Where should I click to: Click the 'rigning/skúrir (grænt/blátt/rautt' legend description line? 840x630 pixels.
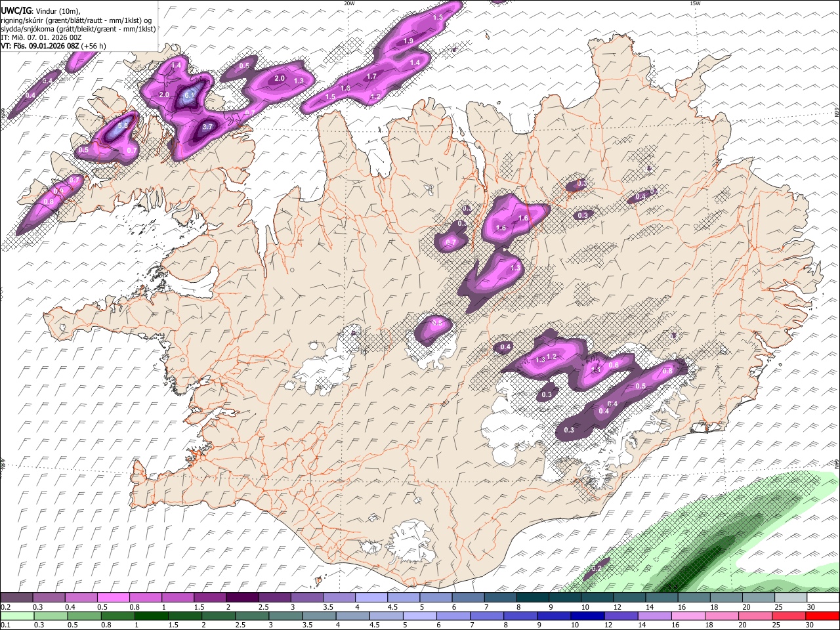click(75, 20)
